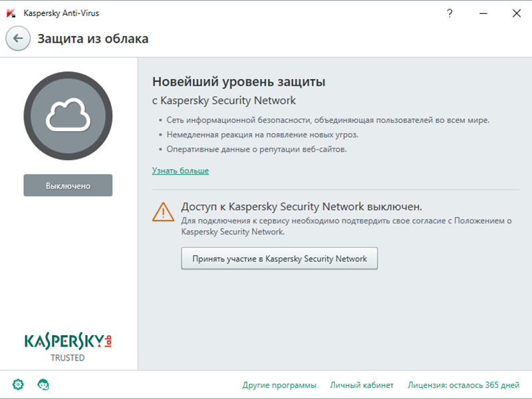Viewport: 532px width, 399px height.
Task: Open the 'Другие программы' link
Action: click(279, 385)
